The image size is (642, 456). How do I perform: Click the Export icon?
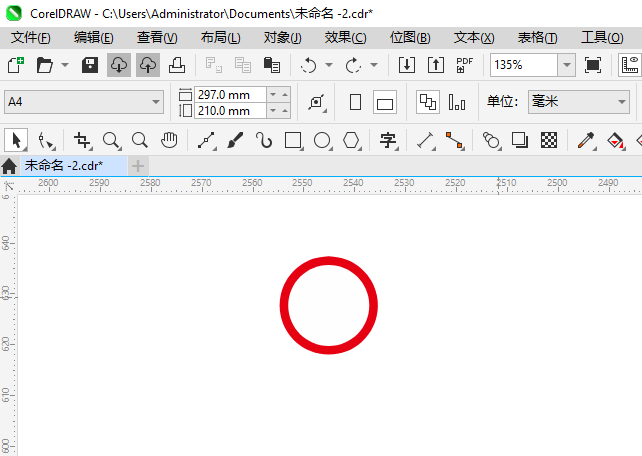point(436,65)
